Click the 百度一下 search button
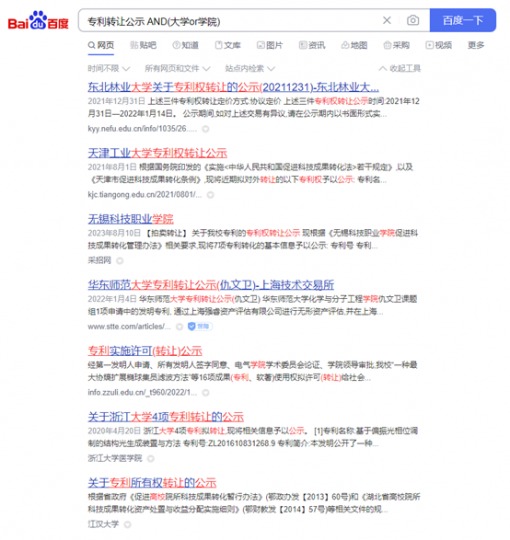The image size is (510, 540). [463, 20]
